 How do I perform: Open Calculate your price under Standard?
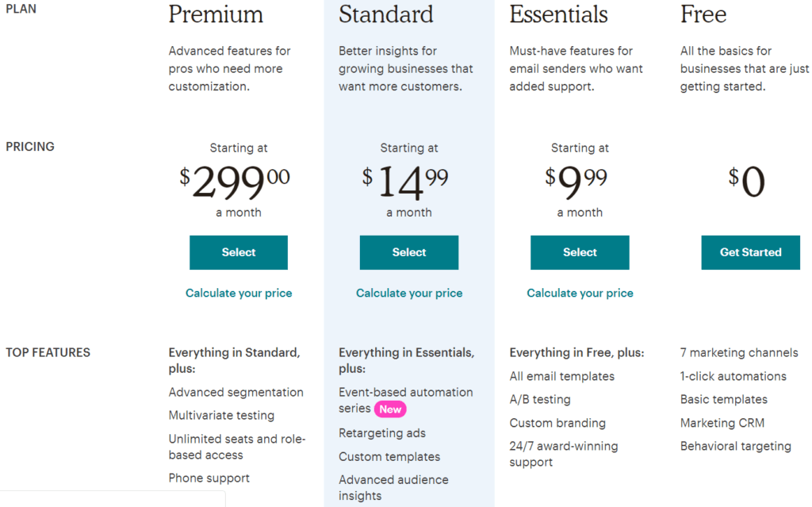click(409, 294)
